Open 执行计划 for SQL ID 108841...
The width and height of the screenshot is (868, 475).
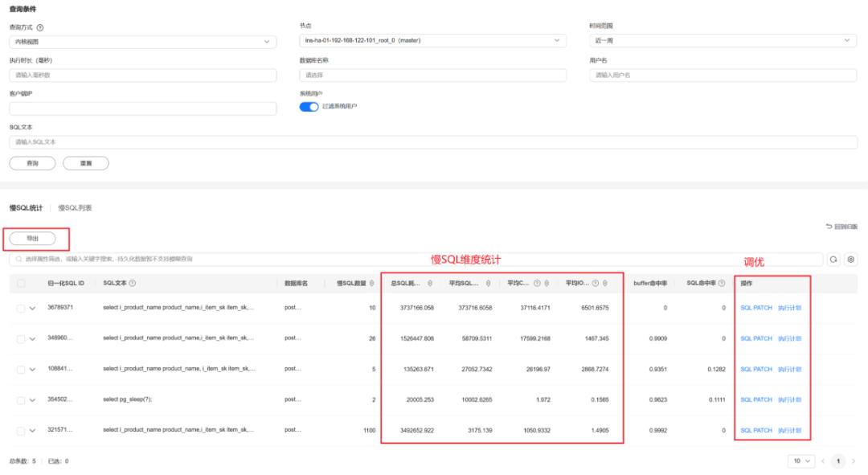pos(790,369)
